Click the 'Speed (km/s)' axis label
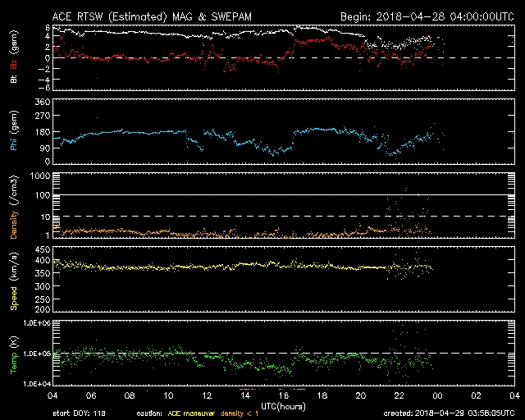The image size is (525, 420). tap(14, 281)
